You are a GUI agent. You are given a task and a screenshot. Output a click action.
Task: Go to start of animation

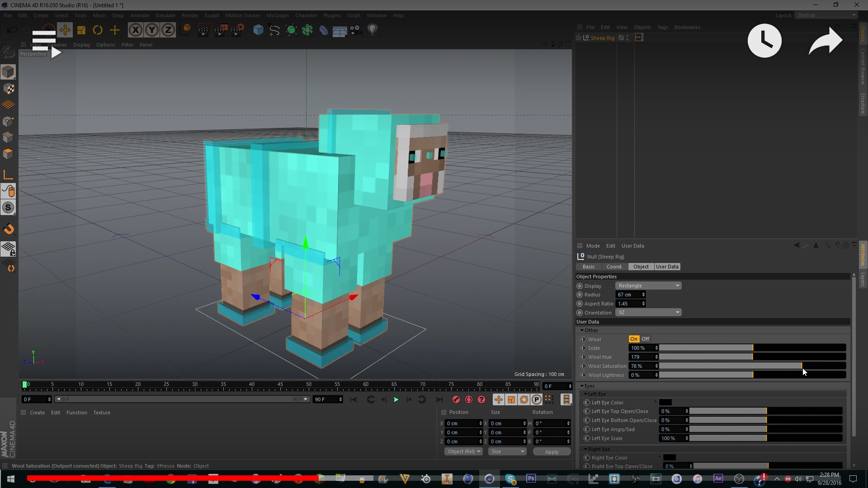[x=354, y=399]
